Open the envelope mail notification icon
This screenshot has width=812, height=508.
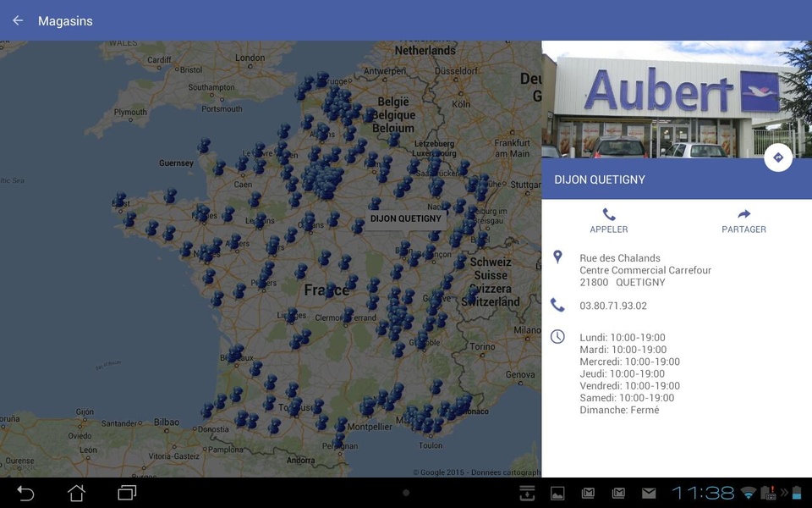(x=649, y=494)
